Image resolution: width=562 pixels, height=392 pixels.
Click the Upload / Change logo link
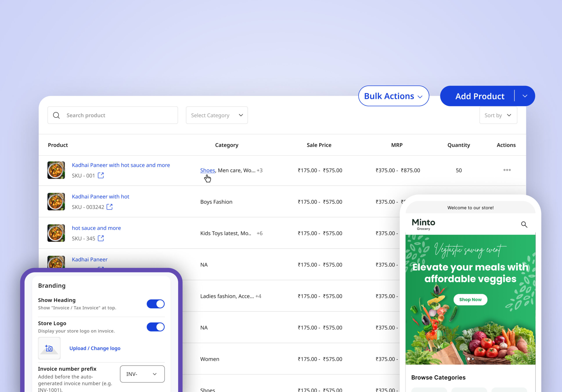pos(95,348)
